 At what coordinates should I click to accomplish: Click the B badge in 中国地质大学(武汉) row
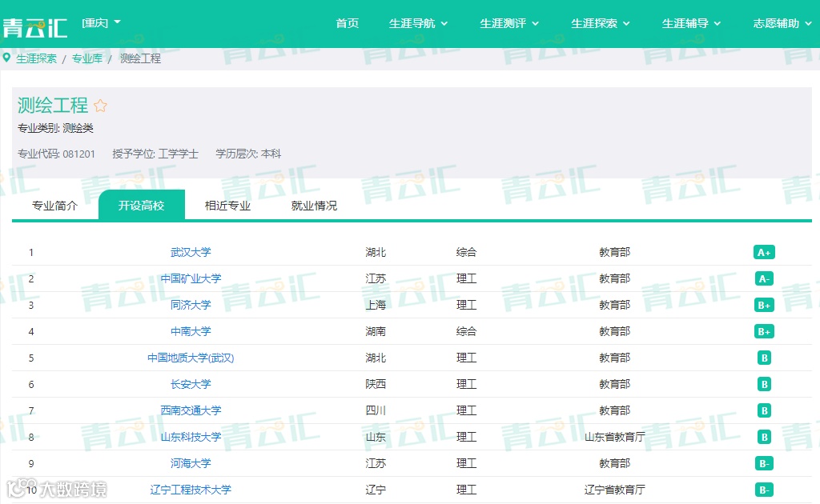[x=764, y=358]
